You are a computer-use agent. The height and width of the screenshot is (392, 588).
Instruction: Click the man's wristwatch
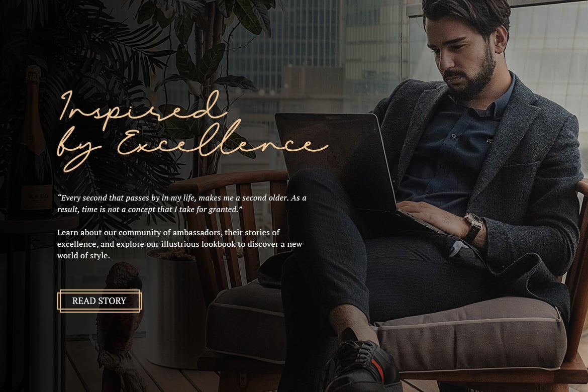click(x=473, y=226)
